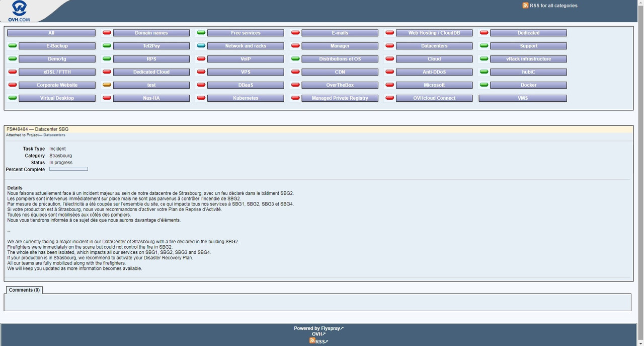This screenshot has width=644, height=346.
Task: Open Managed Private Registry category
Action: (x=340, y=98)
